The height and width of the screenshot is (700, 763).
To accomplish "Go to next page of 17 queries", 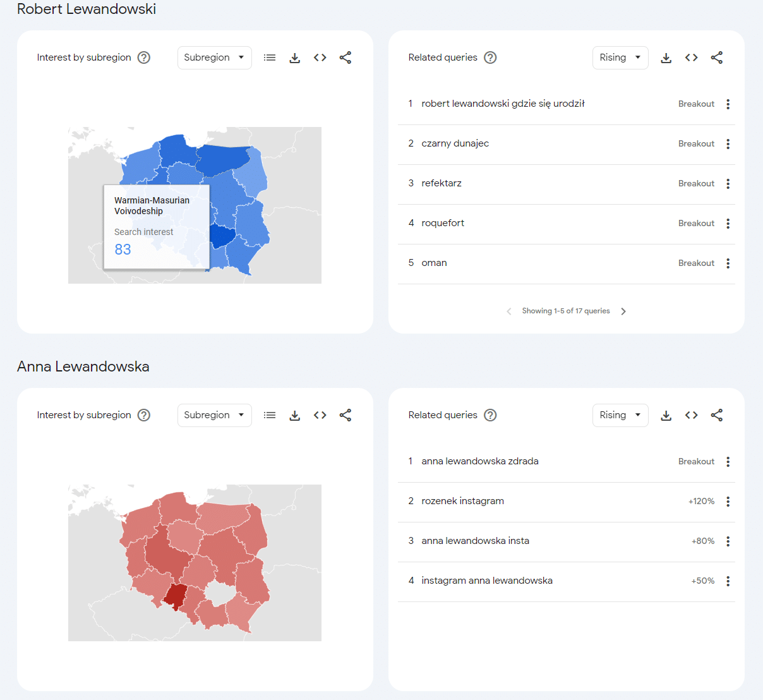I will (x=623, y=311).
